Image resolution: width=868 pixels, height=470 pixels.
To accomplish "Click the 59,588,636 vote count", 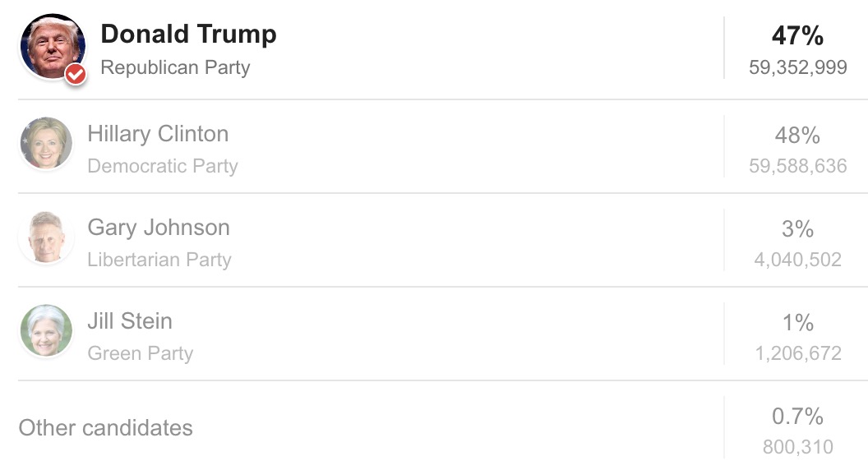I will pyautogui.click(x=797, y=166).
